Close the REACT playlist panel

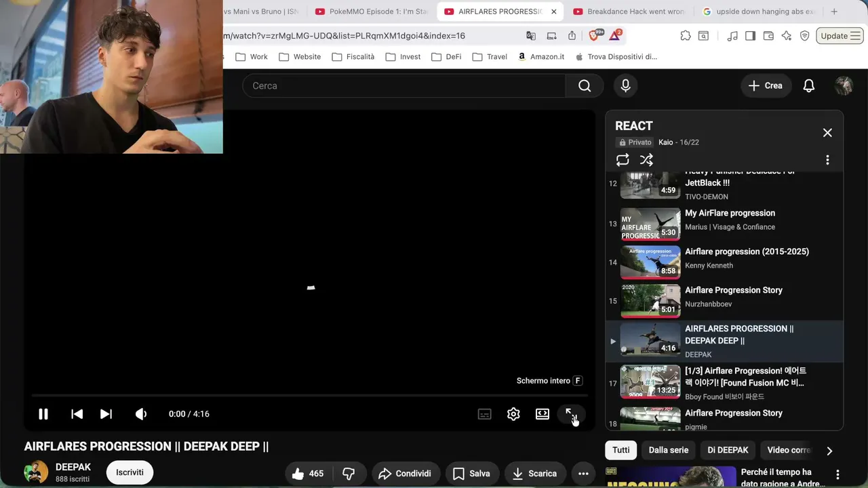click(827, 133)
